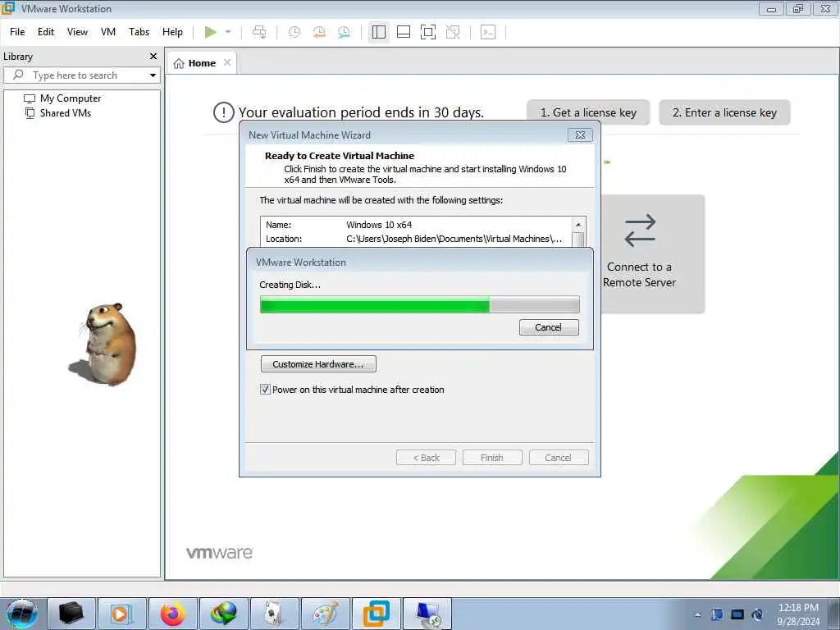Launch Firefox from the taskbar
840x630 pixels.
[x=172, y=614]
